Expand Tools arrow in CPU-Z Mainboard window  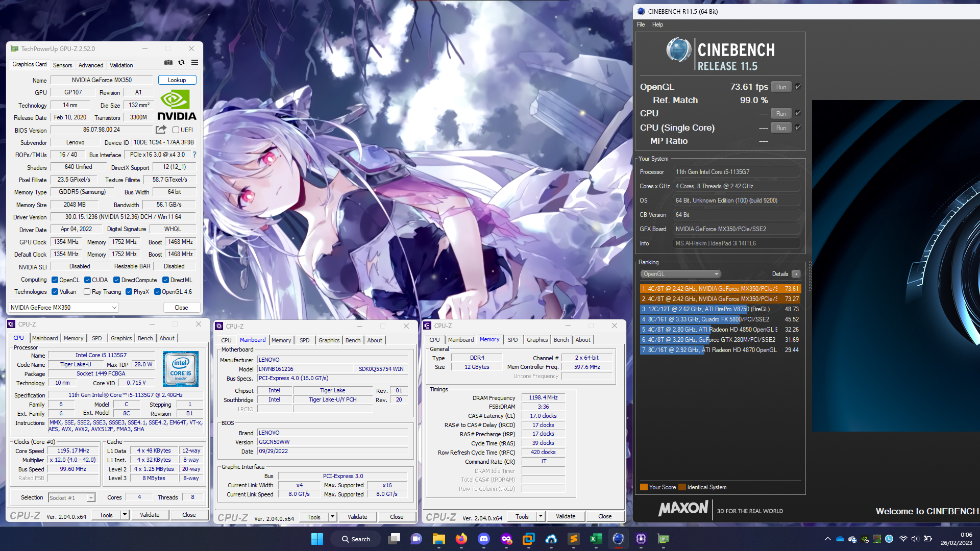click(332, 517)
